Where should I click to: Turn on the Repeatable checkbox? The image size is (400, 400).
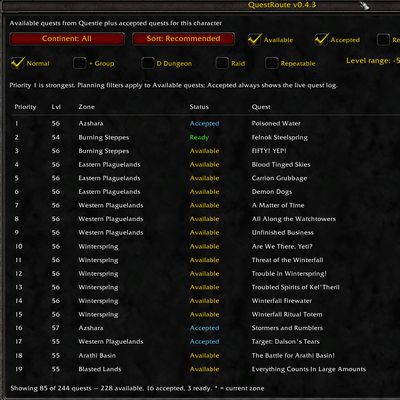click(271, 63)
